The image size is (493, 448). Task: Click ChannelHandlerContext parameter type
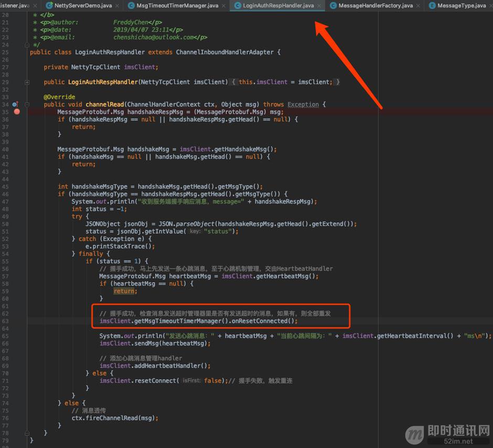click(164, 104)
